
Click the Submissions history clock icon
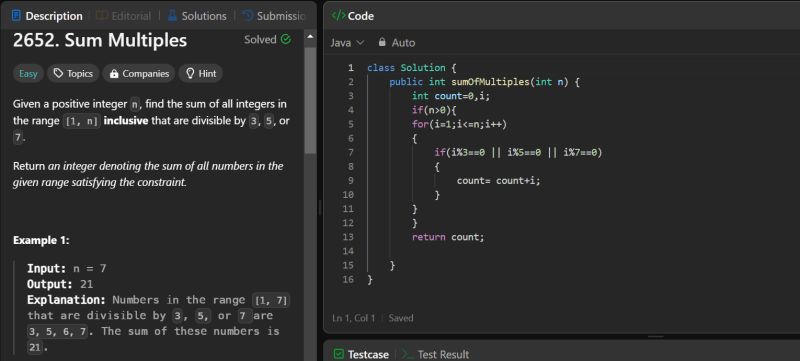(x=248, y=16)
